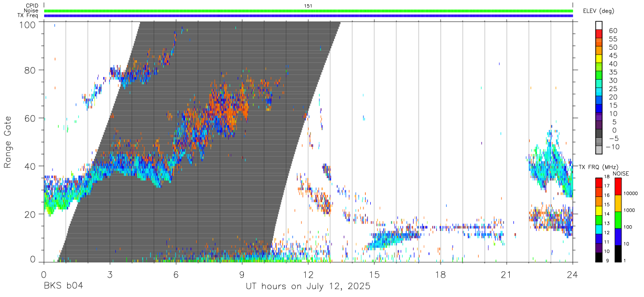This screenshot has width=644, height=297.
Task: Click the green swatch in the NOISE colorbar
Action: pyautogui.click(x=618, y=220)
